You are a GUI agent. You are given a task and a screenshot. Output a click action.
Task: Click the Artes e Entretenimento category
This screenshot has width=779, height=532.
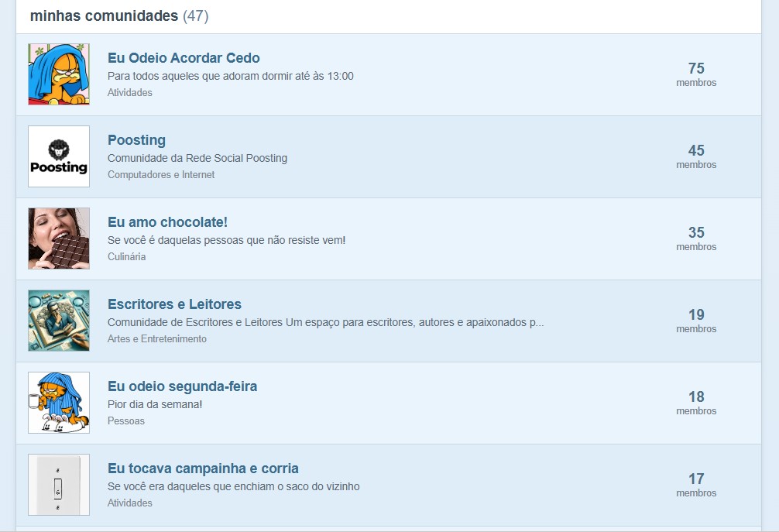tap(157, 338)
